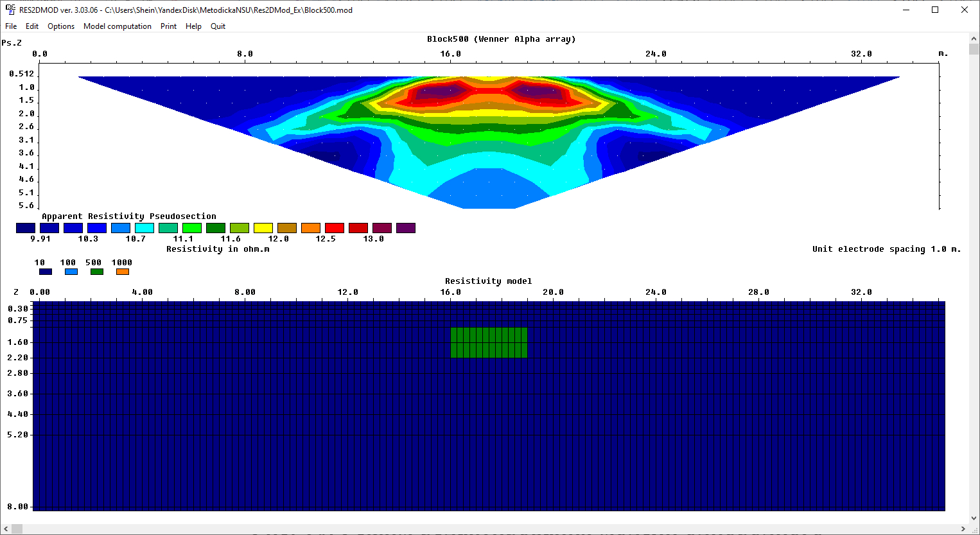Click the horizontal scrollbar thumb
The height and width of the screenshot is (535, 980).
coord(17,529)
